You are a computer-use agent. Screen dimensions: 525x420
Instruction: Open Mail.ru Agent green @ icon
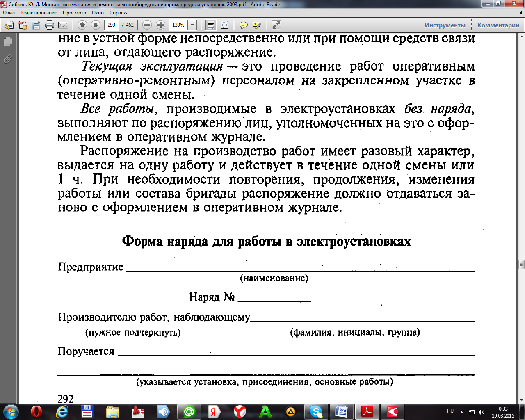189,411
